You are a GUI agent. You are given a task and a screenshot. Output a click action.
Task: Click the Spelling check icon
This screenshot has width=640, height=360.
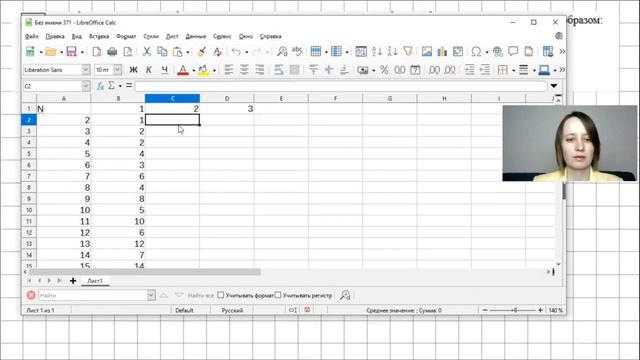297,51
